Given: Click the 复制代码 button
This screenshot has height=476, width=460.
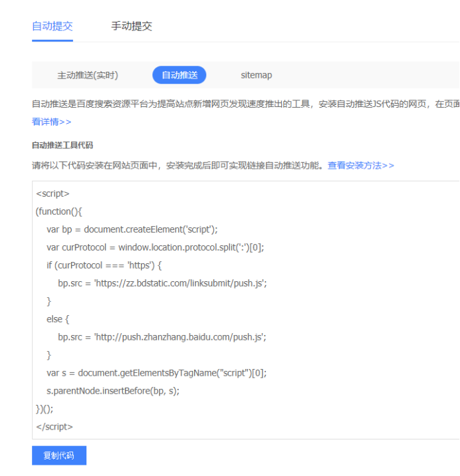Looking at the screenshot, I should click(59, 455).
